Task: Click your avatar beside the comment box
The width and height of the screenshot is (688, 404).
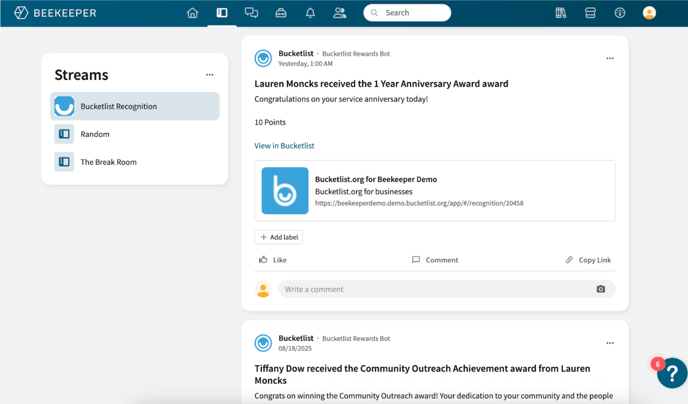Action: [263, 289]
